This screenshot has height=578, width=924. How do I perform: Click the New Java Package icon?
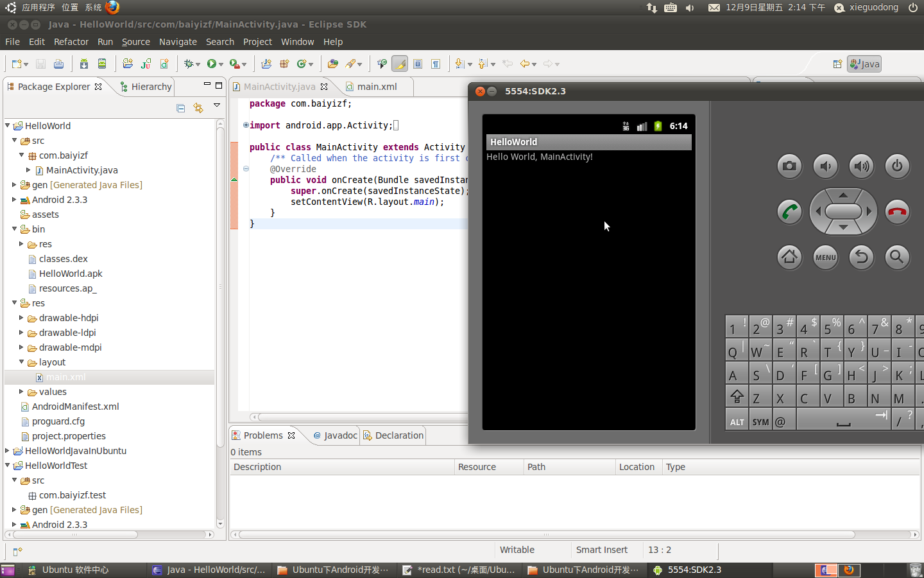pos(284,64)
